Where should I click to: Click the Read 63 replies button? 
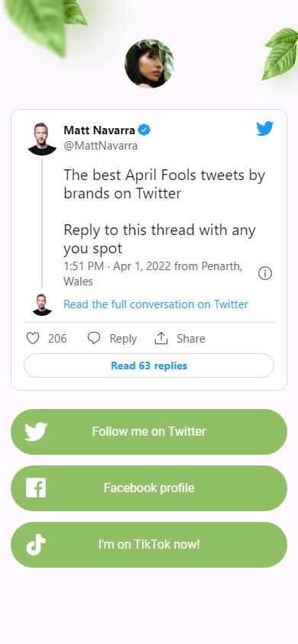149,365
